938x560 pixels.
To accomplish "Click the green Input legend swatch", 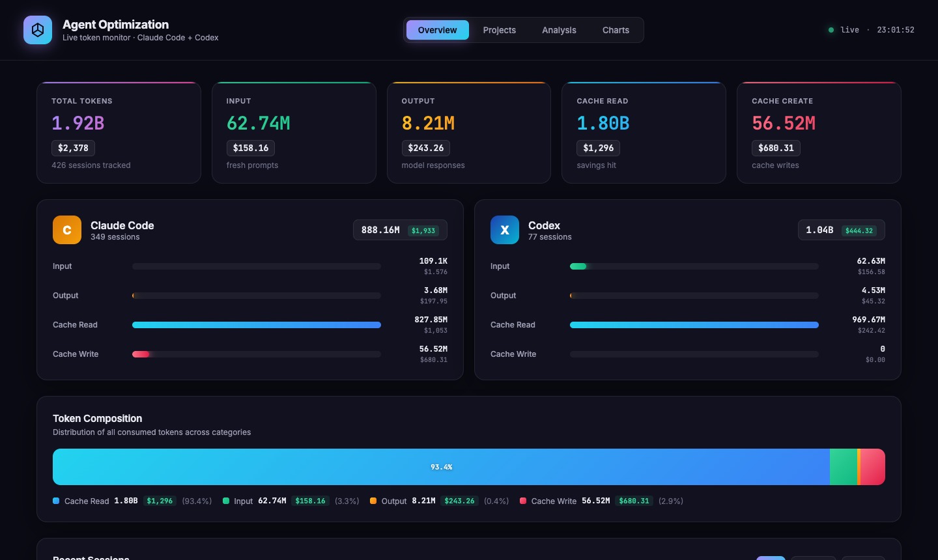I will coord(226,501).
